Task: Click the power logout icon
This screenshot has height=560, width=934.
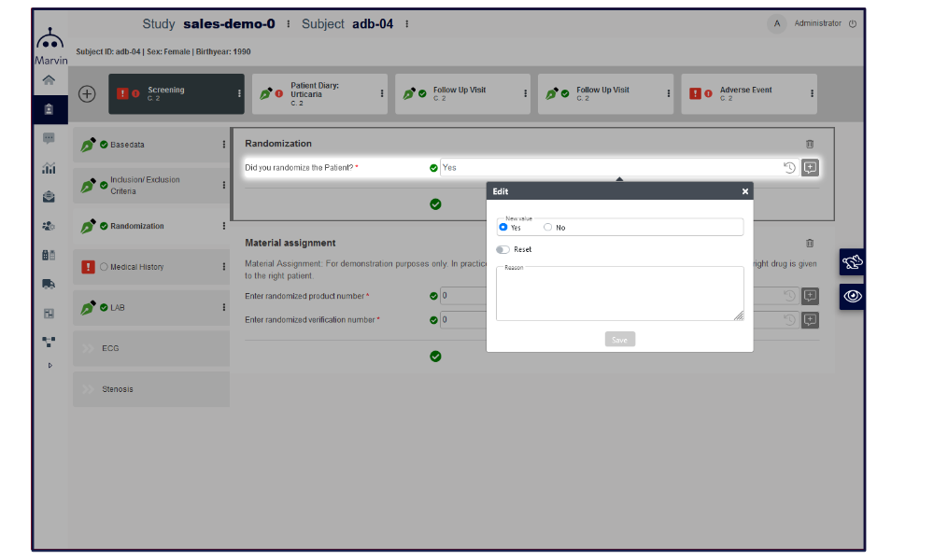Action: pyautogui.click(x=852, y=24)
